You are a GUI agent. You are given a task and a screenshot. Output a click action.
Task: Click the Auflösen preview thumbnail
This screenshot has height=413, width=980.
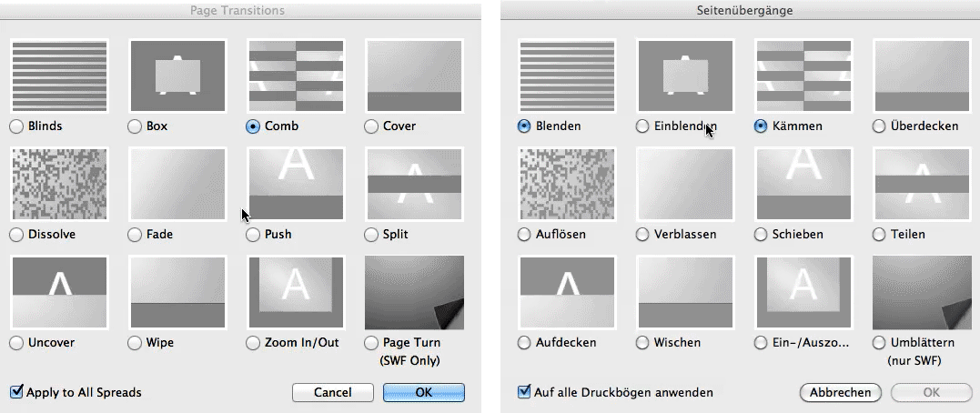(567, 185)
